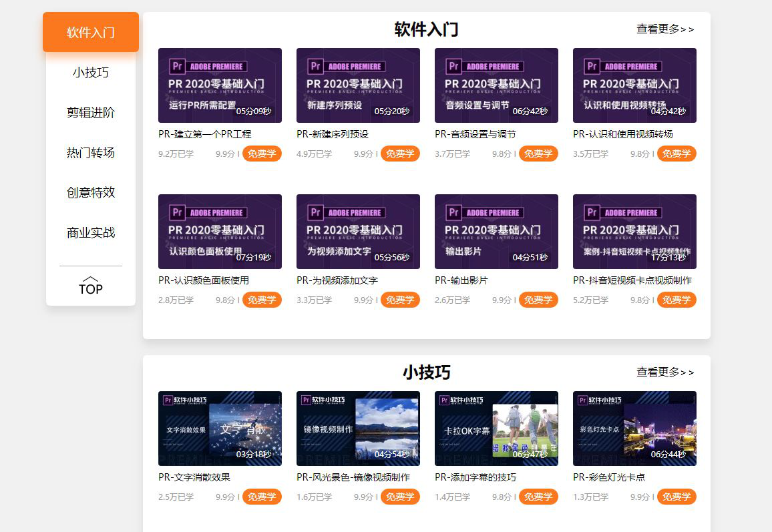The image size is (772, 532).
Task: Open the 音频设置与调节 video thumbnail
Action: [x=496, y=85]
